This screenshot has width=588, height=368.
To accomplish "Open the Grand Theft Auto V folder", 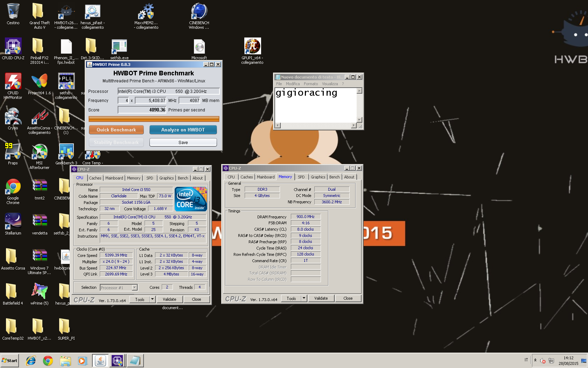I will pyautogui.click(x=39, y=16).
